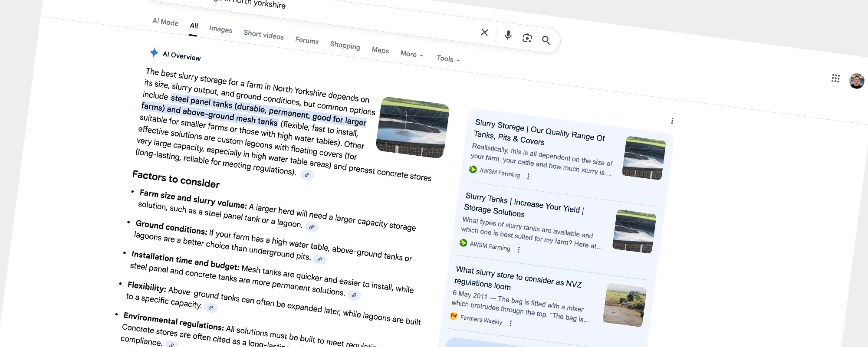Click the Farmers Weekly tractor thumbnail

(625, 305)
